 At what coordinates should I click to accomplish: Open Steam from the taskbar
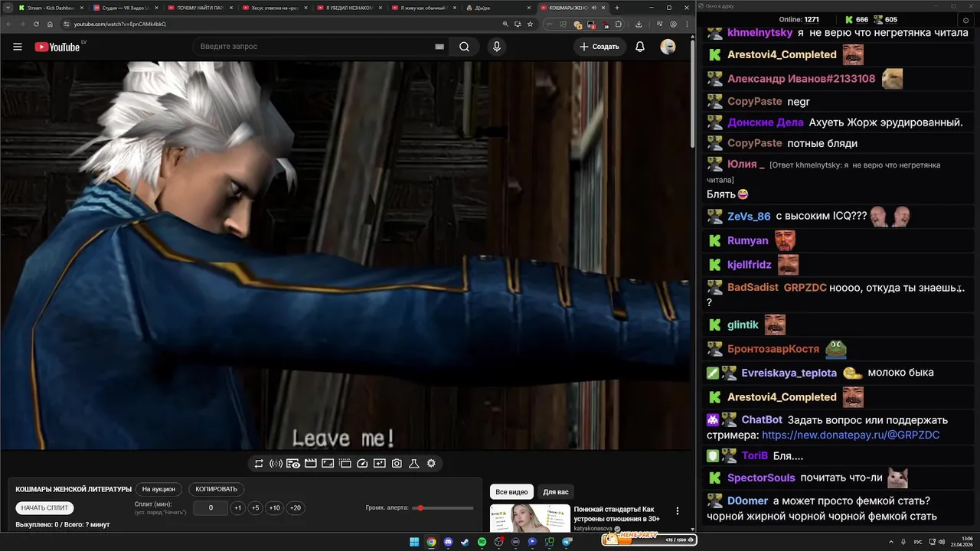click(465, 542)
